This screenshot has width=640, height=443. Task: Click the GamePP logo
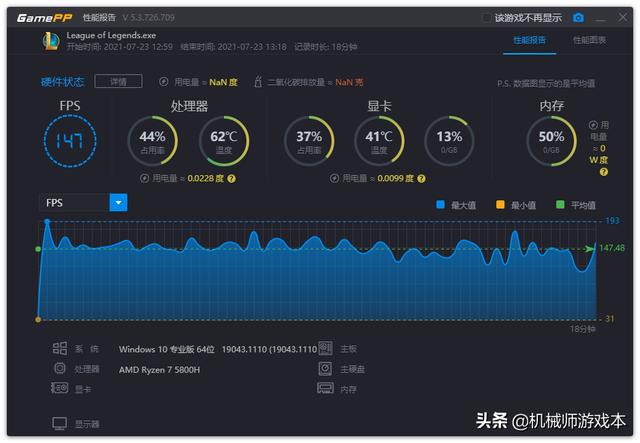(x=44, y=18)
